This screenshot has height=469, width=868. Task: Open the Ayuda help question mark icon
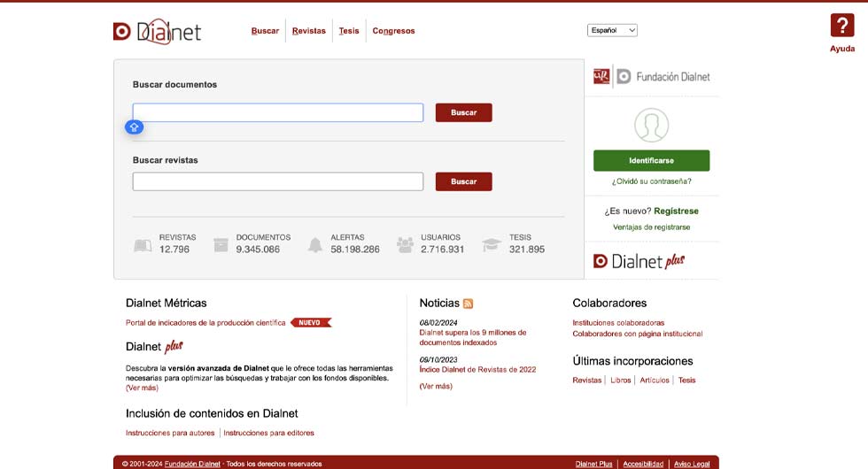click(x=841, y=26)
